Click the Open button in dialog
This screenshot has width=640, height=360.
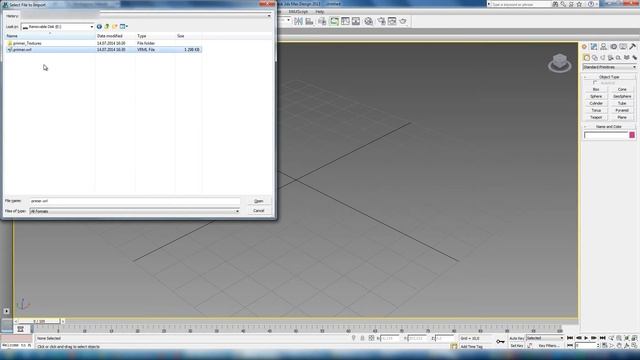(x=259, y=201)
